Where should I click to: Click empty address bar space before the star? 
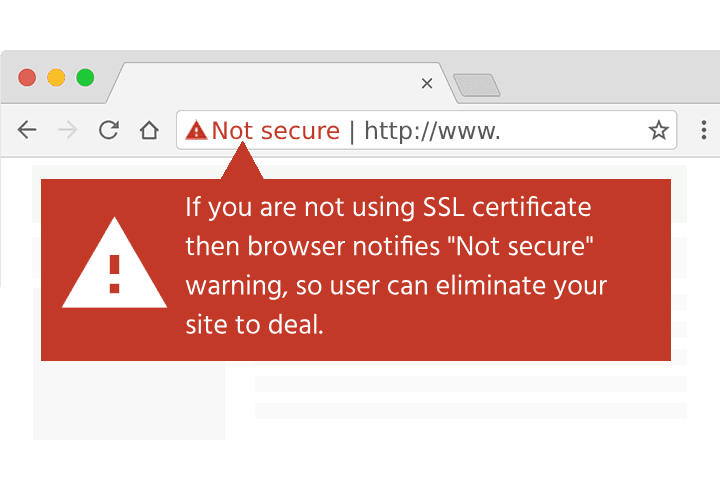point(574,130)
